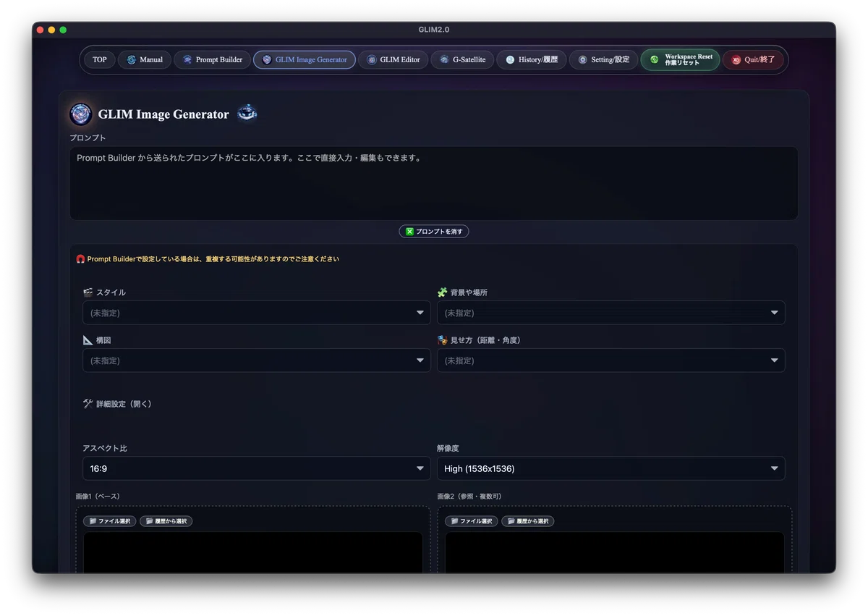Open the 背景や場所 dropdown
Viewport: 868px width, 616px height.
(x=610, y=313)
